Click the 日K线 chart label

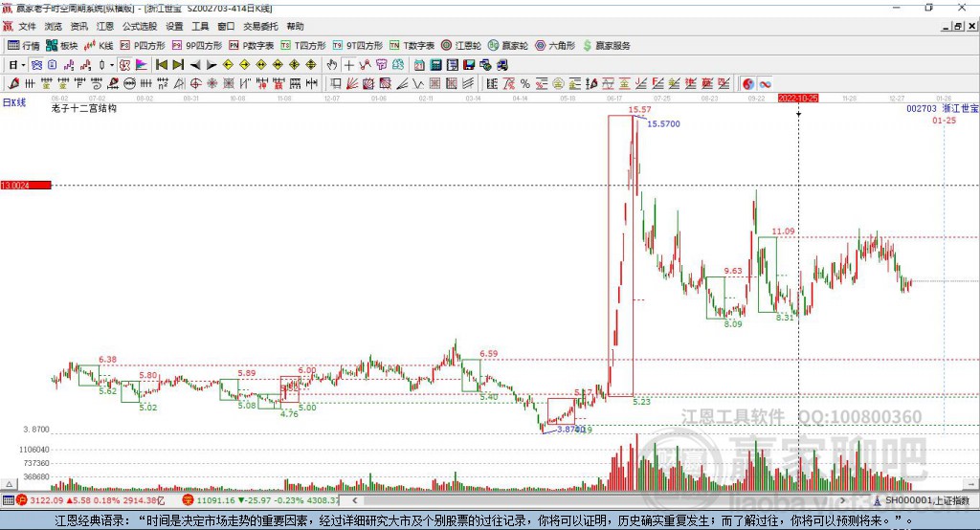pyautogui.click(x=14, y=102)
